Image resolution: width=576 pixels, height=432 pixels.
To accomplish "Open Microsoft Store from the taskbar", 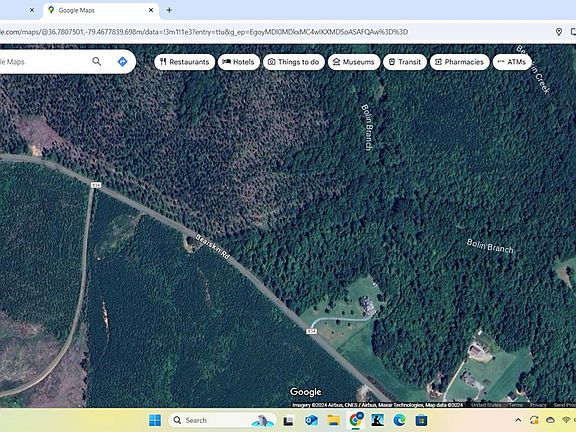I will 421,420.
